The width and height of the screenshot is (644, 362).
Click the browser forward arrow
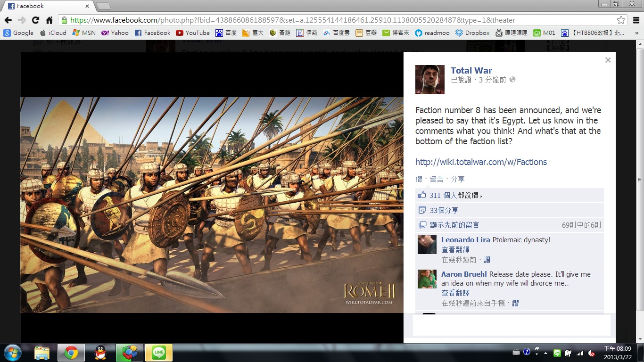click(x=22, y=20)
